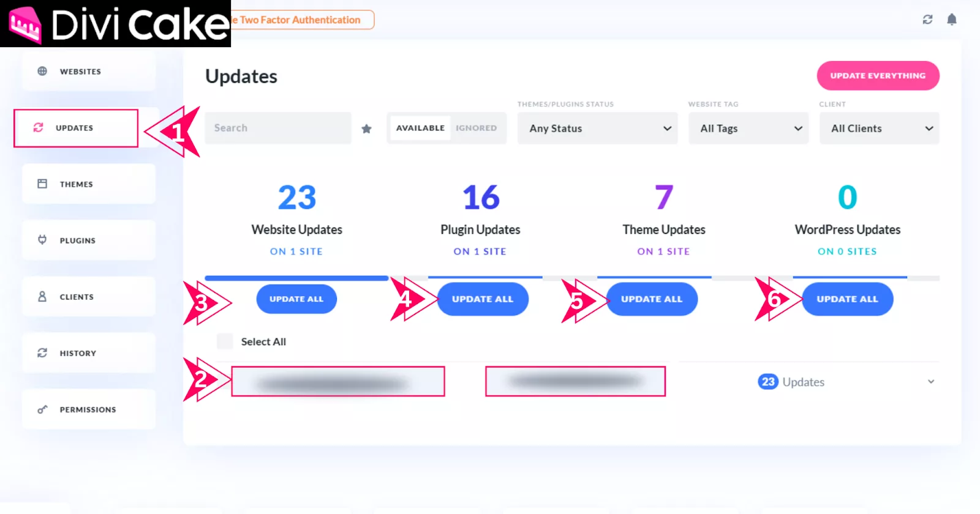Screen dimensions: 980x514
Task: Click Update All under Theme Updates
Action: click(652, 299)
